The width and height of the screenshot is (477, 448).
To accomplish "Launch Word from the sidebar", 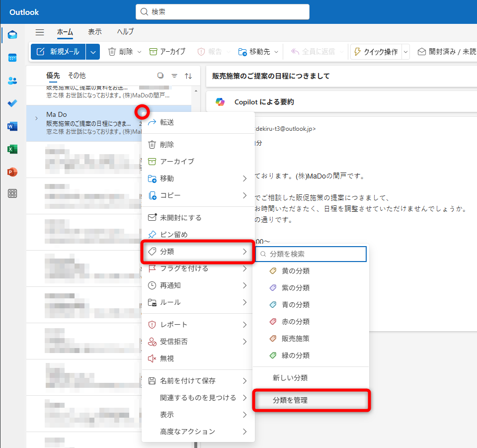I will point(12,126).
